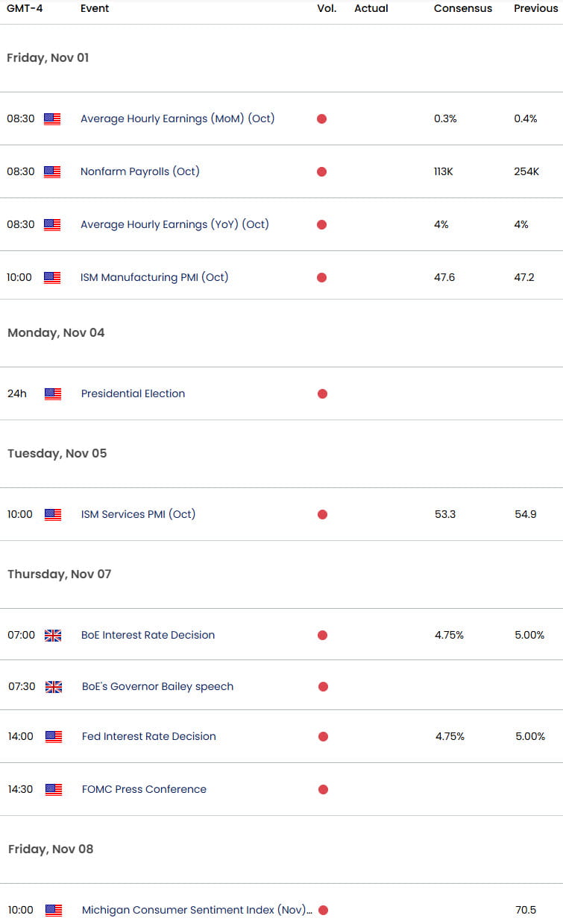Open the ISM Manufacturing PMI (Oct) event

(154, 277)
